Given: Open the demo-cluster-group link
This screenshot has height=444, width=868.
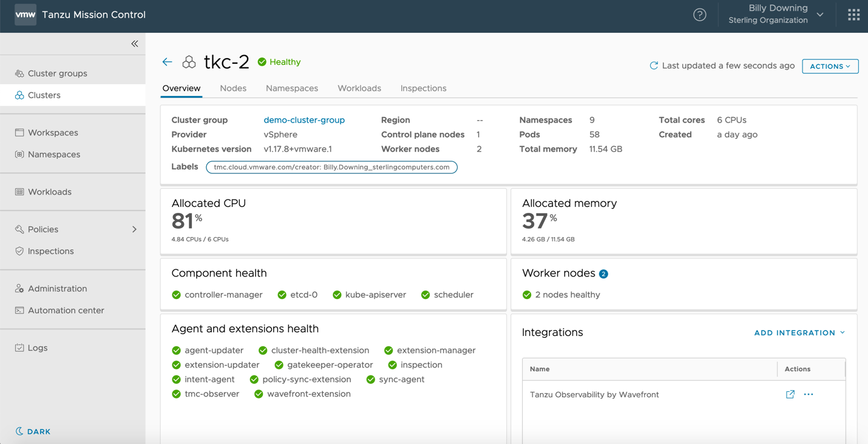Looking at the screenshot, I should tap(304, 120).
